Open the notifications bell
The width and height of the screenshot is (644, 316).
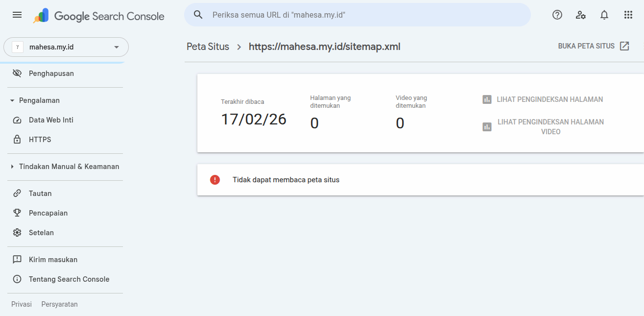click(604, 15)
